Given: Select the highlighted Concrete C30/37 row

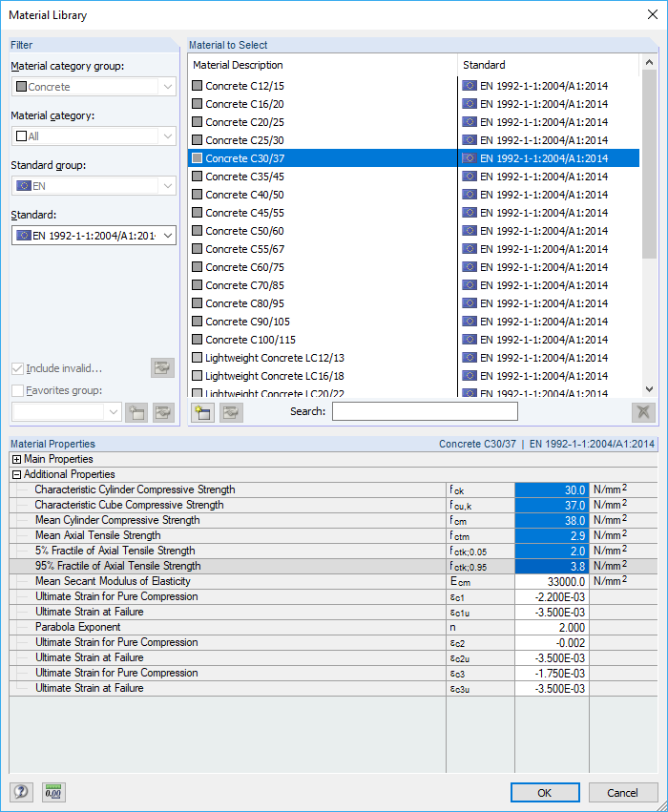Looking at the screenshot, I should point(414,158).
